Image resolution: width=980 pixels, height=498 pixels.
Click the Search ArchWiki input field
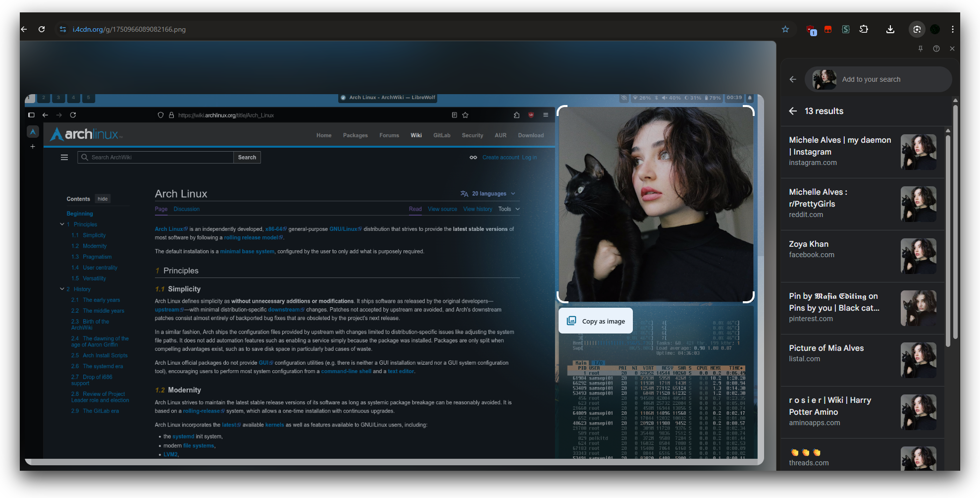[155, 158]
